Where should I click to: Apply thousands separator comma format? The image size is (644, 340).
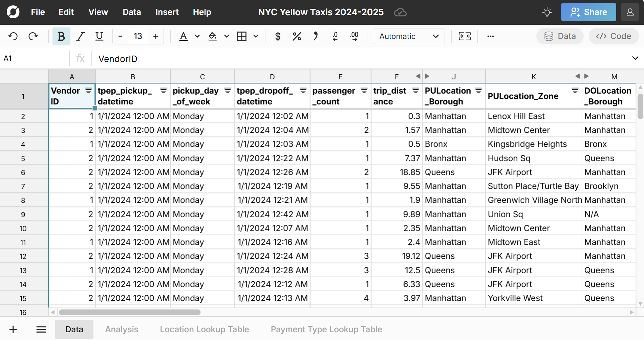(x=316, y=36)
